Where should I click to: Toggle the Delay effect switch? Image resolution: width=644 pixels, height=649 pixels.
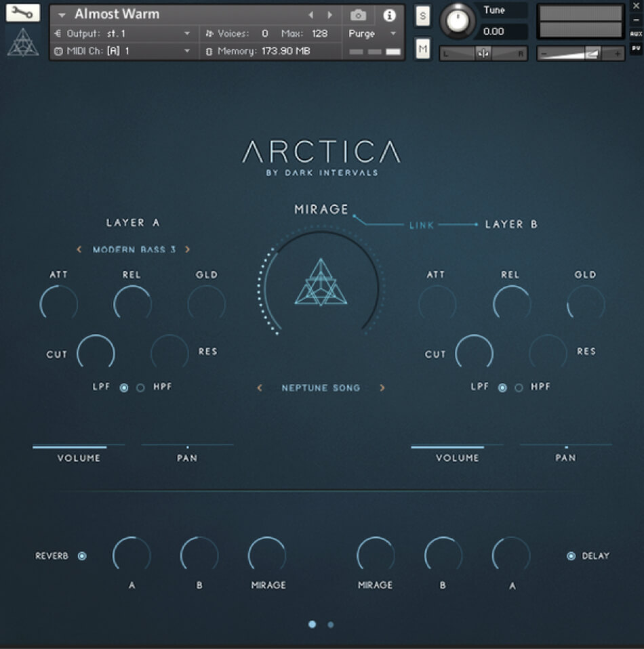coord(571,556)
